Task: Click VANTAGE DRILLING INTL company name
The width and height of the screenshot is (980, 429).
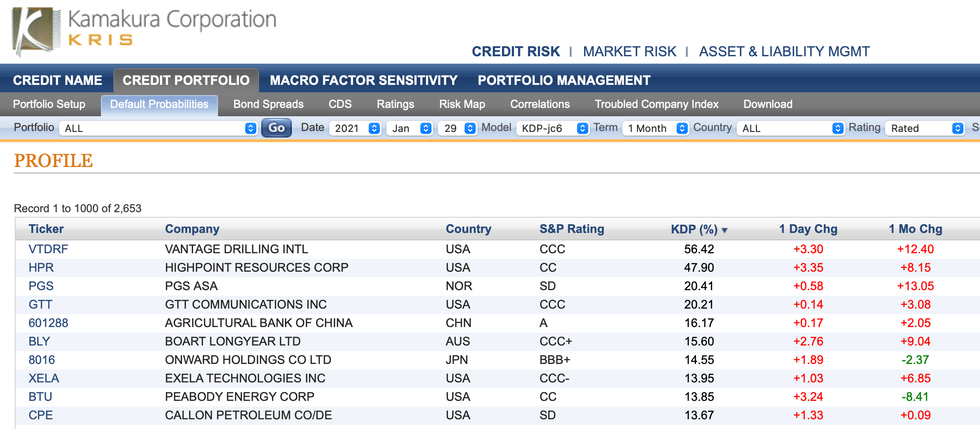Action: 236,249
